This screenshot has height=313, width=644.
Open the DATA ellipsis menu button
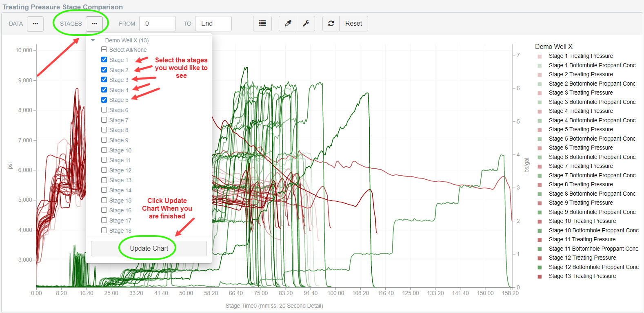36,24
